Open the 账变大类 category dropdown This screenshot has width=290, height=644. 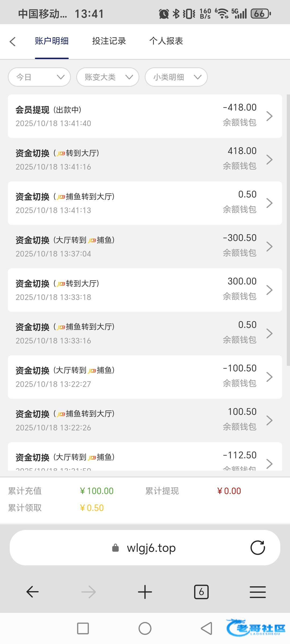[x=108, y=77]
